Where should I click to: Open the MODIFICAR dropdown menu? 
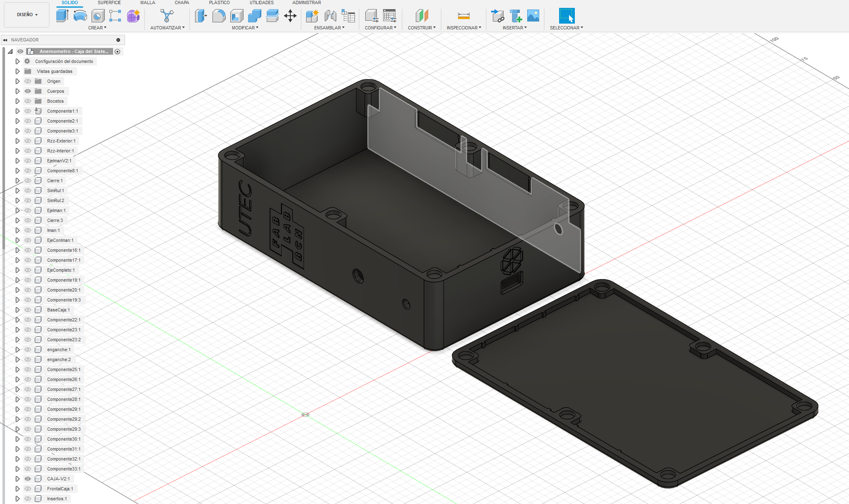click(x=245, y=28)
